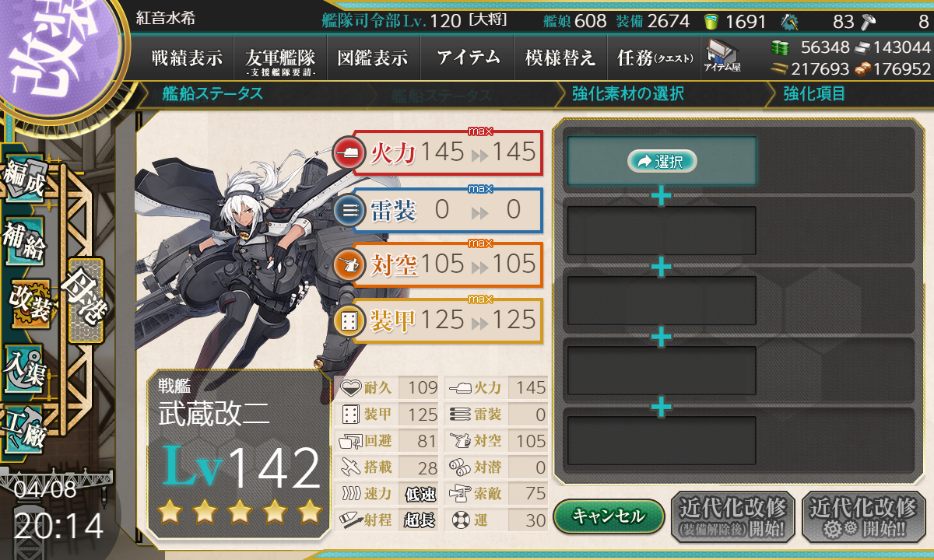The image size is (934, 560).
Task: Select the 改装 (Remodel) sidebar icon
Action: coord(30,305)
